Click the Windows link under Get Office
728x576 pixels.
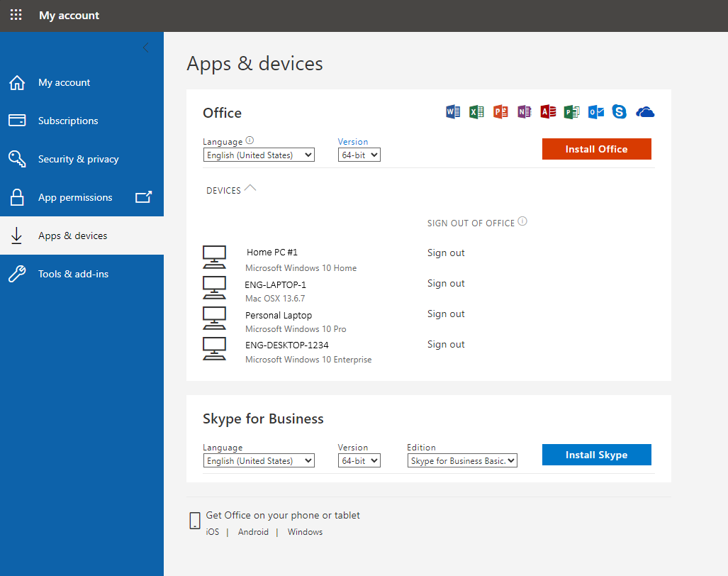pyautogui.click(x=305, y=532)
